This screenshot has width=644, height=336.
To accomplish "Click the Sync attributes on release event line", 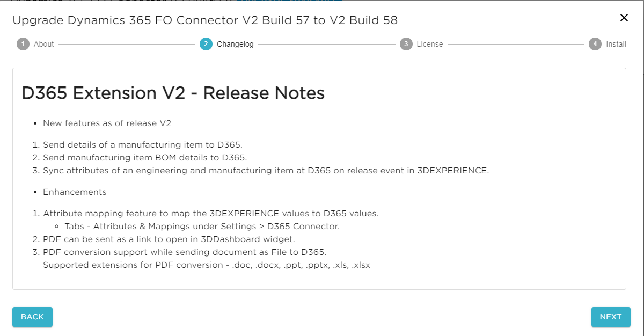I will [266, 171].
